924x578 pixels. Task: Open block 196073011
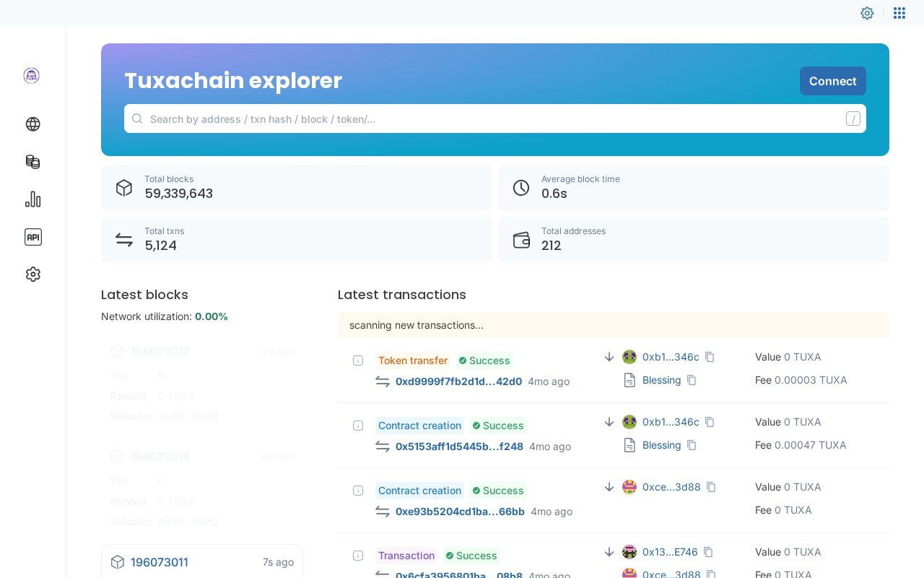point(160,562)
